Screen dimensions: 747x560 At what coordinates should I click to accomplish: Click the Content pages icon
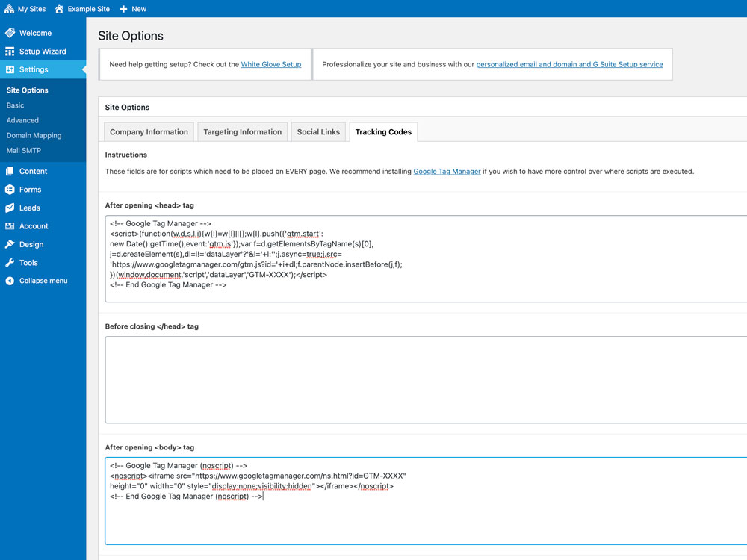[10, 171]
